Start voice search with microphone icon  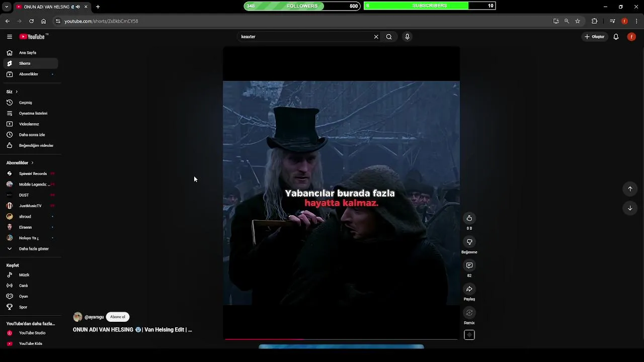[x=407, y=37]
